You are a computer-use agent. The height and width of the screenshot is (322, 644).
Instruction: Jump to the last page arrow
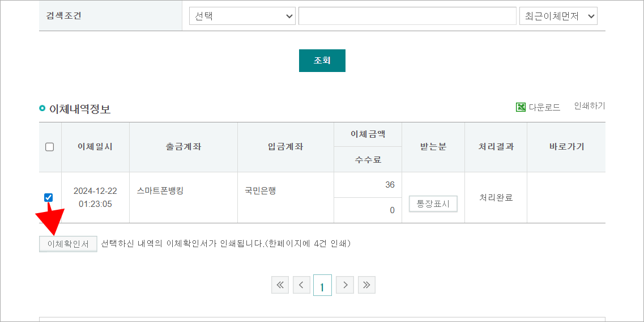pyautogui.click(x=367, y=285)
